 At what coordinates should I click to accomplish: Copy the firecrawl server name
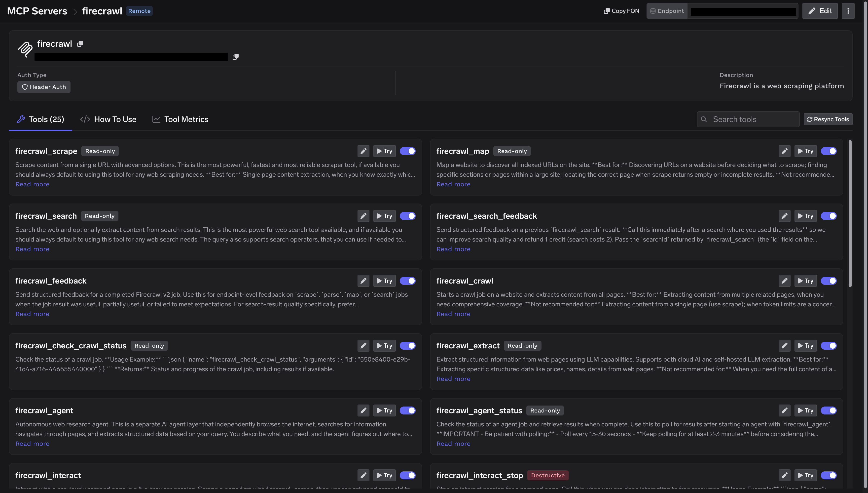(x=80, y=44)
